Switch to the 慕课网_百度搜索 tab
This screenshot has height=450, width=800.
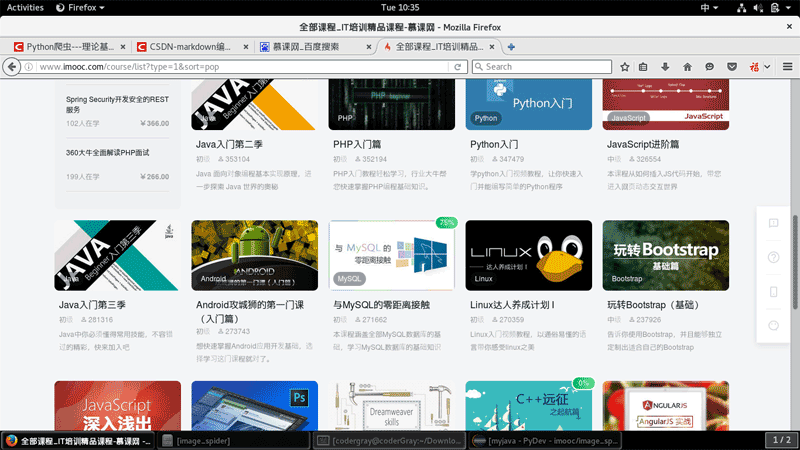tap(316, 47)
